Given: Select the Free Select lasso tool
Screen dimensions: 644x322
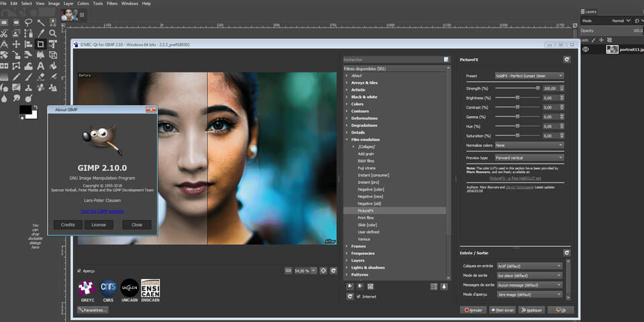Looking at the screenshot, I should point(28,22).
